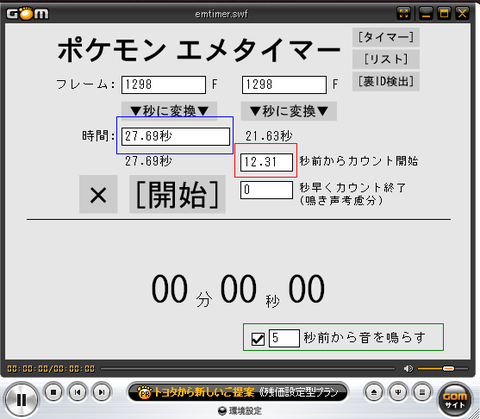Click the トヨタ advertisement banner

coord(238,392)
